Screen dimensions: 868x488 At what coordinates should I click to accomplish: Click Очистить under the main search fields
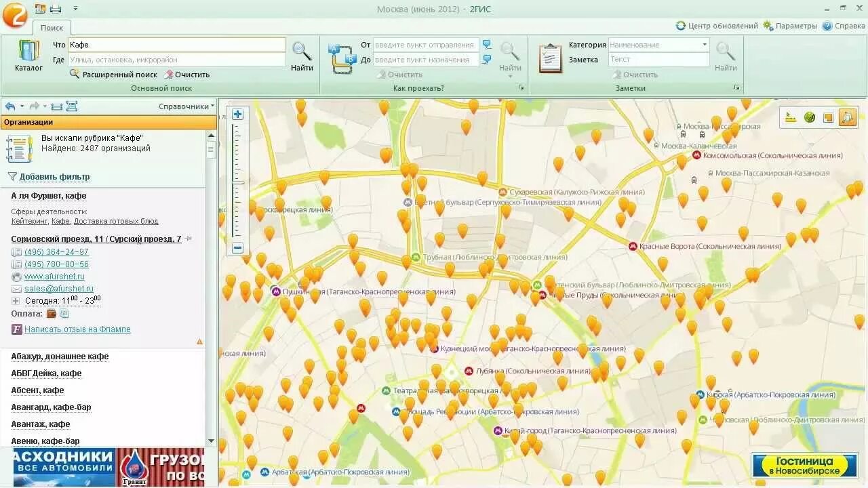pos(187,75)
